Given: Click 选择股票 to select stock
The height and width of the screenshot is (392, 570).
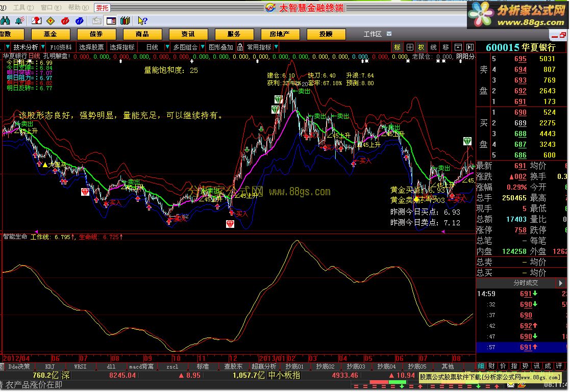Looking at the screenshot, I should (x=91, y=47).
